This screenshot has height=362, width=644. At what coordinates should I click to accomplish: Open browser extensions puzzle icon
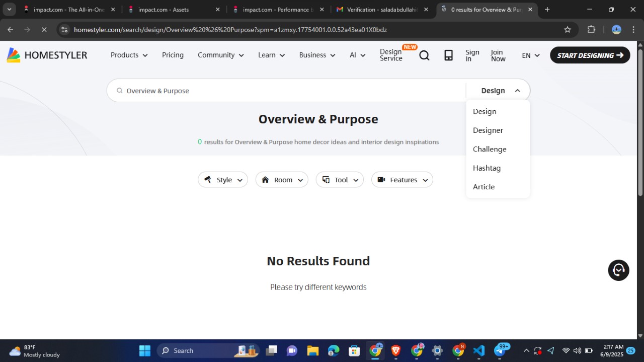pyautogui.click(x=591, y=30)
